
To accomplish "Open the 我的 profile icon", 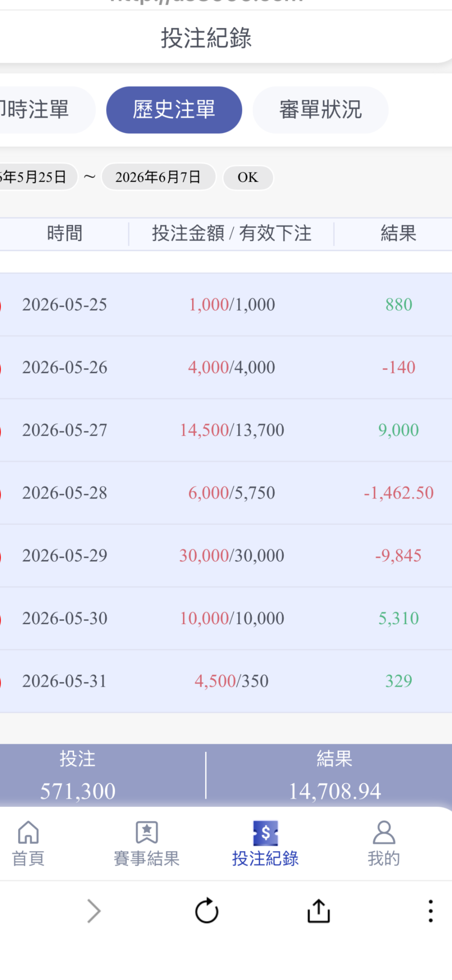I will pyautogui.click(x=384, y=832).
